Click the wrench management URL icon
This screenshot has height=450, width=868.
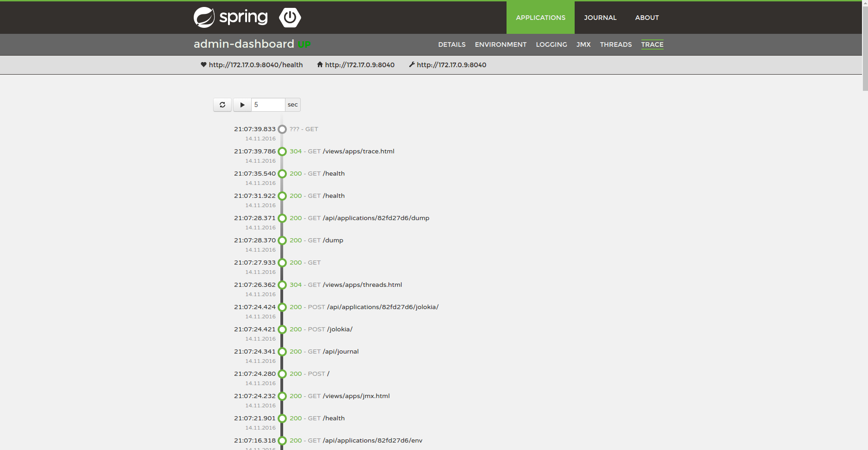pyautogui.click(x=412, y=65)
